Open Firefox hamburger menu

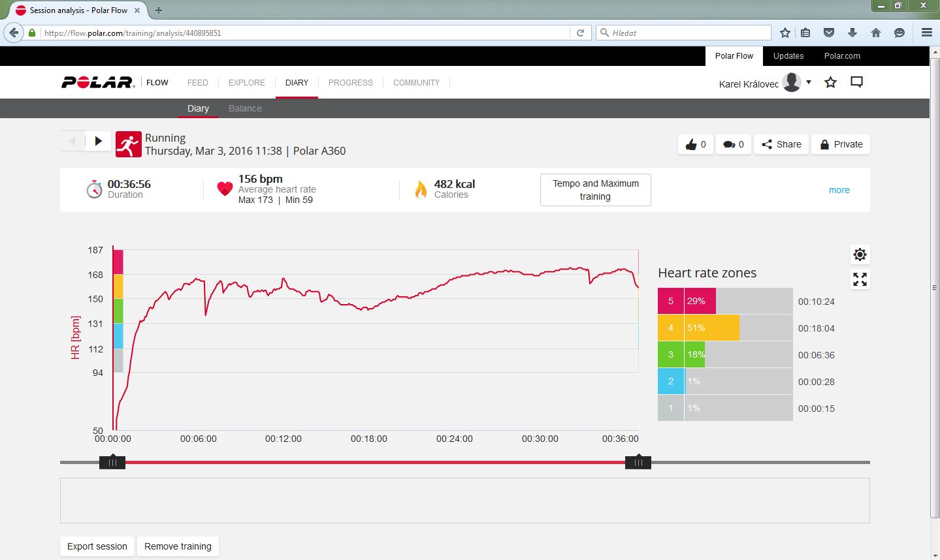pos(926,33)
